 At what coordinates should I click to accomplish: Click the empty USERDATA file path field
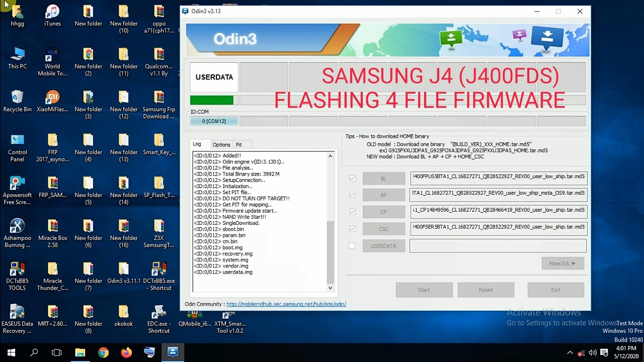[x=498, y=246]
